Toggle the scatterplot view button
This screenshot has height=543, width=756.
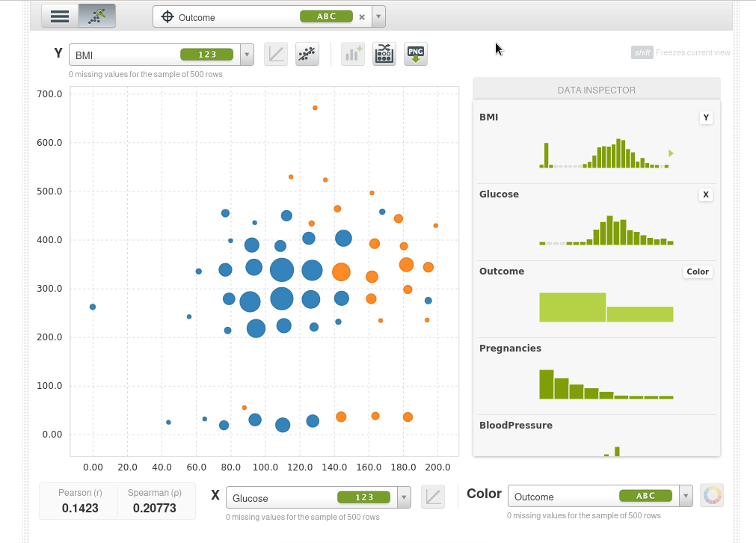pos(97,16)
